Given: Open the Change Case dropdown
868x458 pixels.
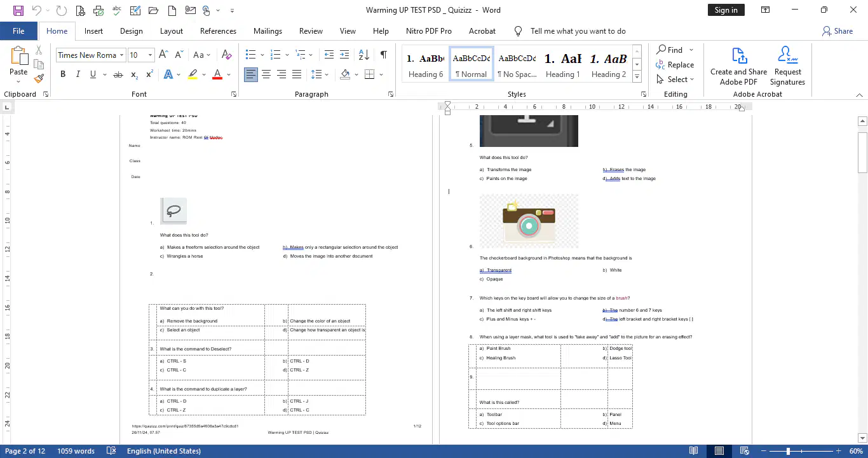Looking at the screenshot, I should [x=202, y=55].
